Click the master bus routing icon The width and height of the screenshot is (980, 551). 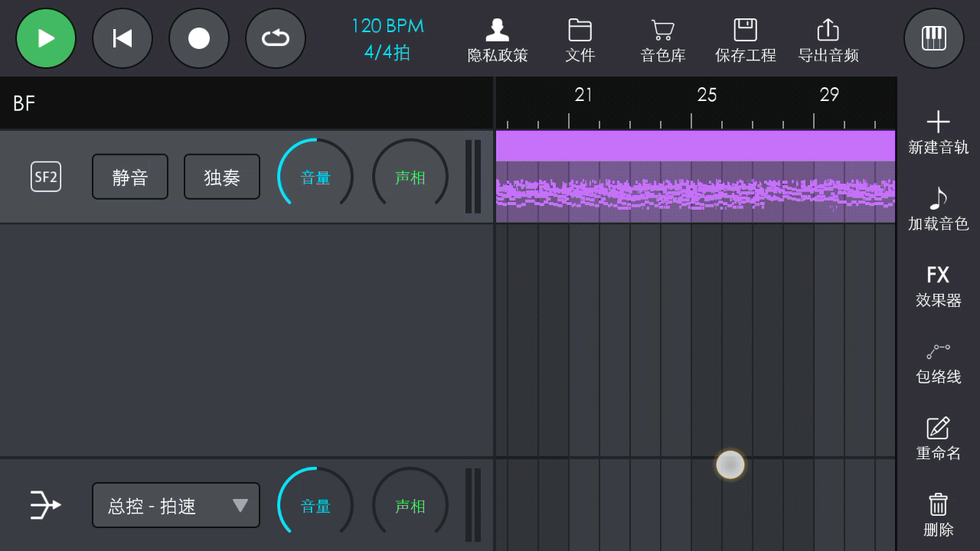[x=46, y=505]
